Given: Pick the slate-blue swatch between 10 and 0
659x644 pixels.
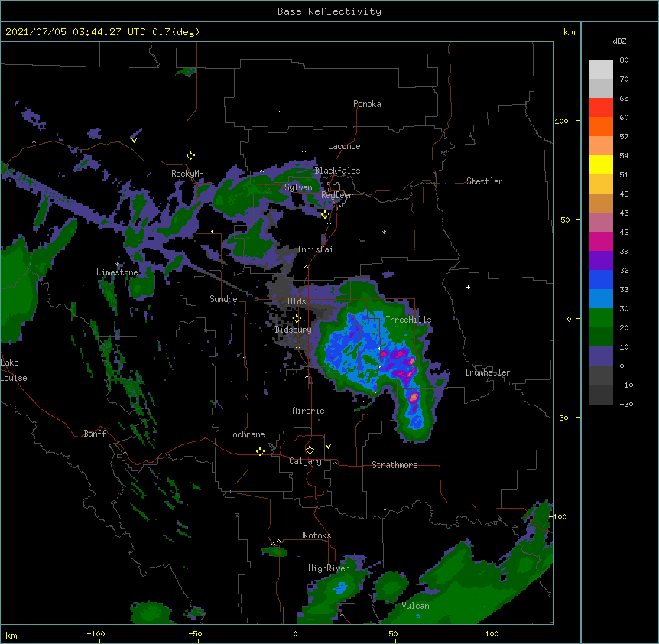Looking at the screenshot, I should [601, 356].
